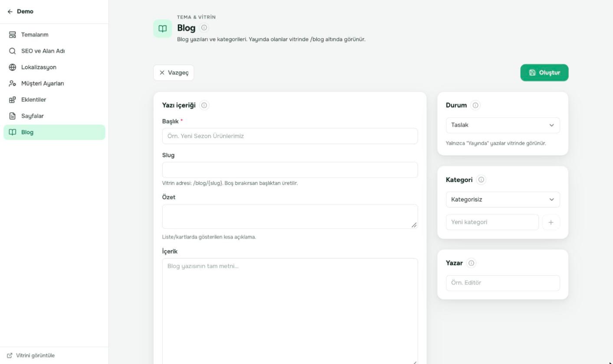Open the Lokalizasyon section
This screenshot has width=613, height=364.
(54, 67)
